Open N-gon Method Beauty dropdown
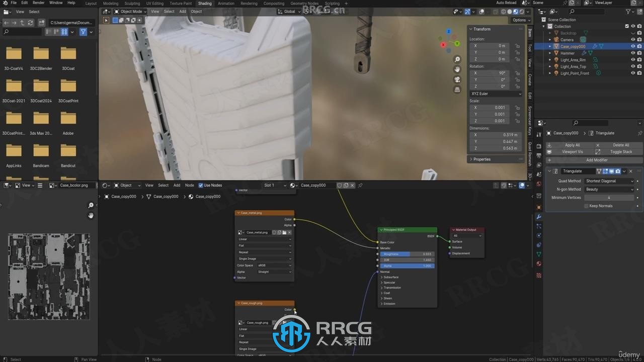644x362 pixels. [609, 190]
